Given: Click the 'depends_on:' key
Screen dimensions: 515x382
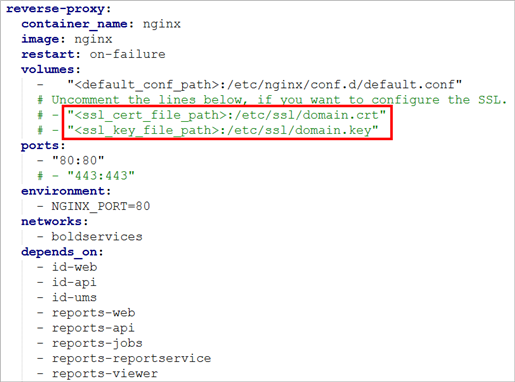Looking at the screenshot, I should tap(62, 252).
